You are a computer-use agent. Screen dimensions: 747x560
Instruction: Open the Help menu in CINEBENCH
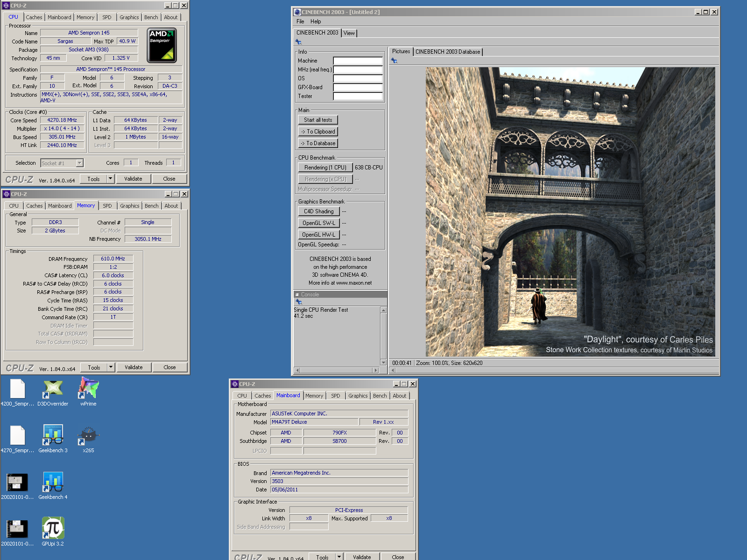tap(316, 21)
